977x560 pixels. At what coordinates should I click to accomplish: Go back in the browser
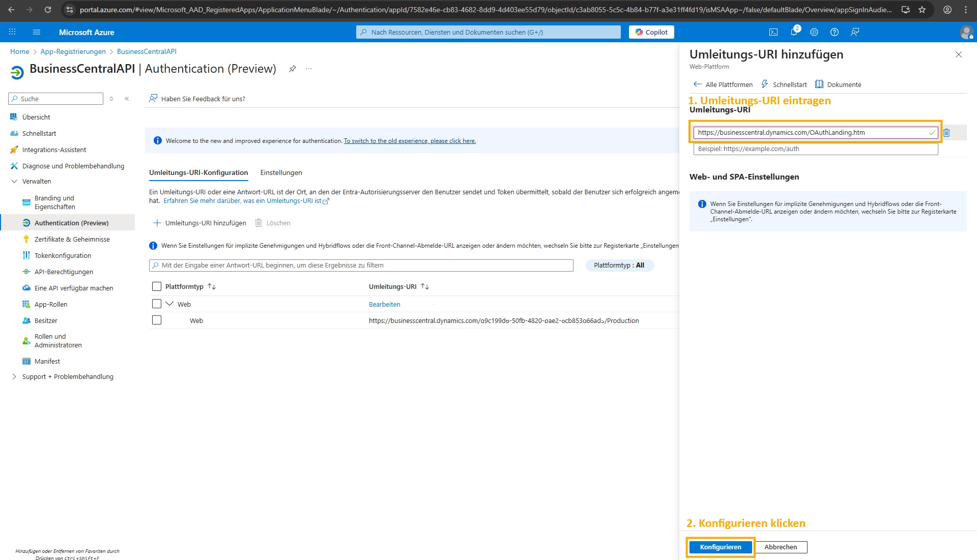tap(11, 10)
